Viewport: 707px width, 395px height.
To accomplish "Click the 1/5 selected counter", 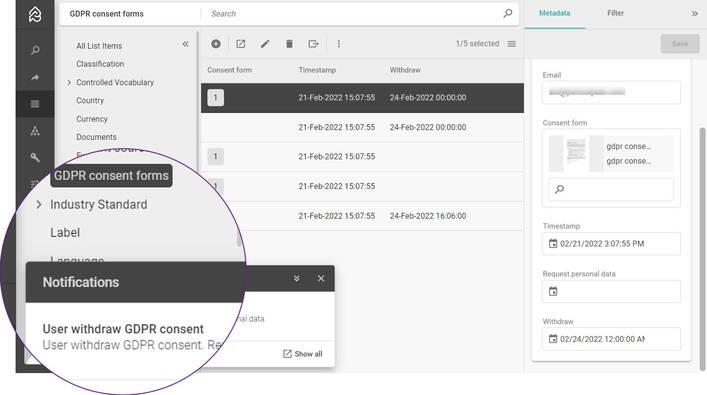I will 477,44.
